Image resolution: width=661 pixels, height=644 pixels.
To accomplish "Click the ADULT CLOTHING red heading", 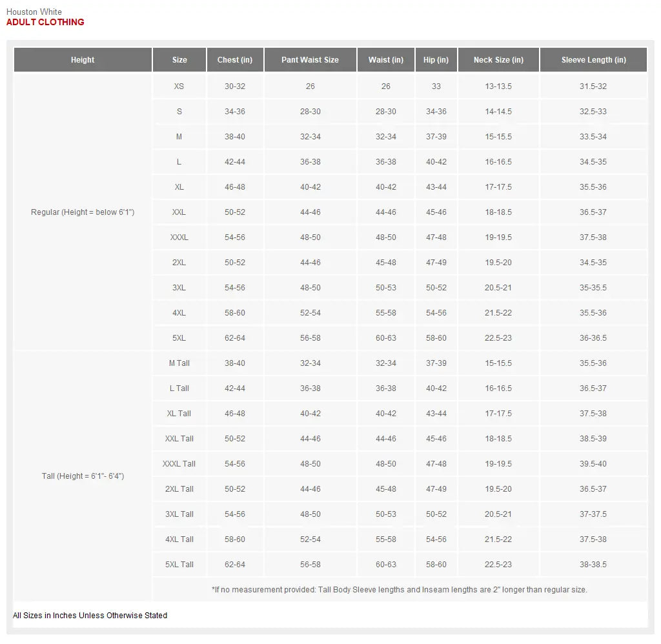I will 45,22.
